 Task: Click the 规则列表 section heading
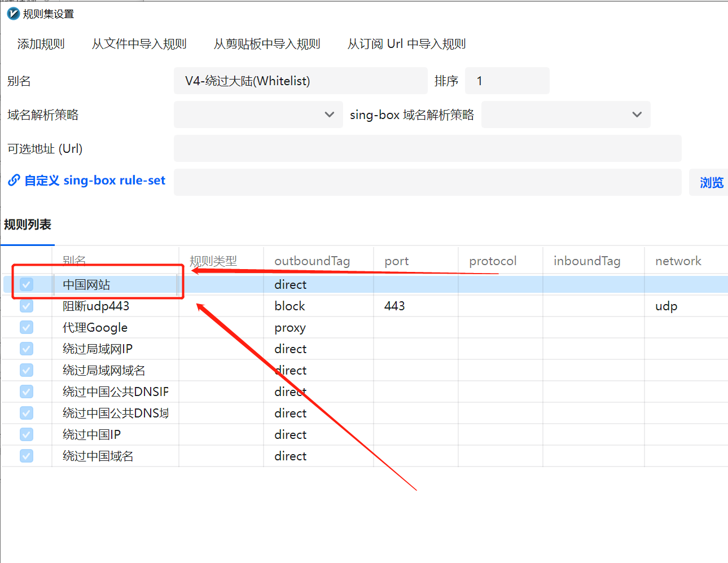[28, 225]
